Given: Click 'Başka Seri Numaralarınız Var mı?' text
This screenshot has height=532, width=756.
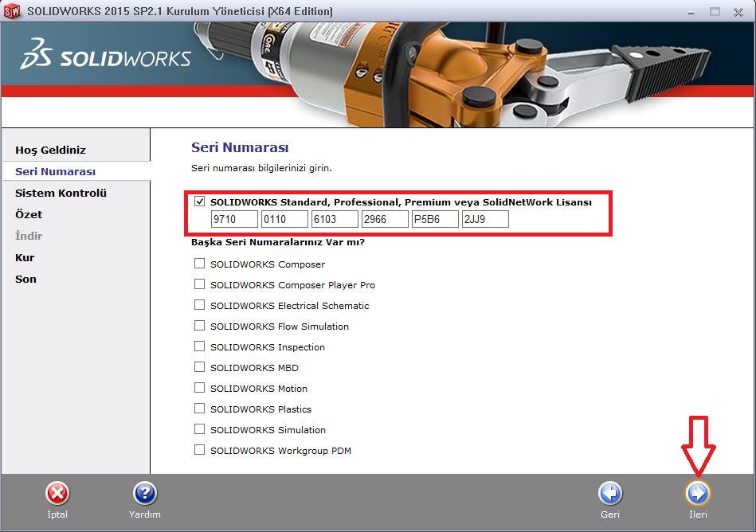Looking at the screenshot, I should coord(278,242).
